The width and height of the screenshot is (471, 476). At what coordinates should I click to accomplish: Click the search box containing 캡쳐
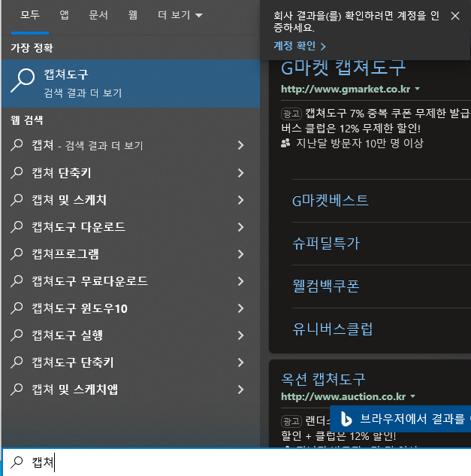(x=237, y=462)
